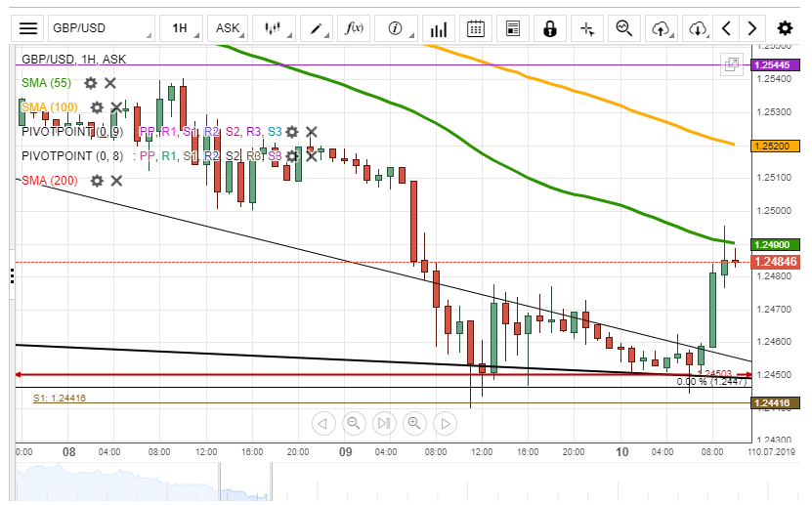Zoom in the chart with plus magnifier
Screen dimensions: 812x505
pos(414,424)
